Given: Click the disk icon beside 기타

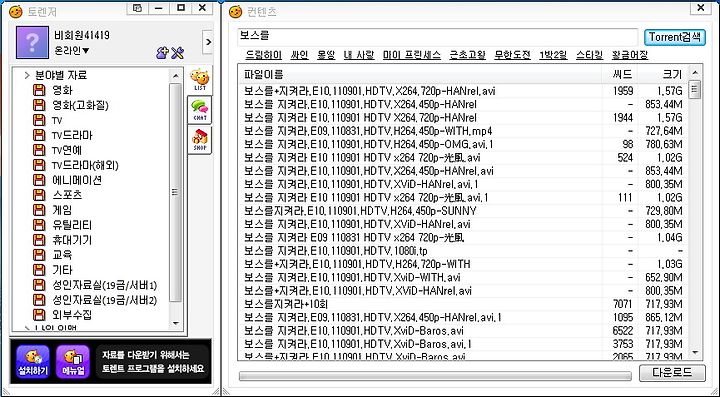Looking at the screenshot, I should 39,270.
